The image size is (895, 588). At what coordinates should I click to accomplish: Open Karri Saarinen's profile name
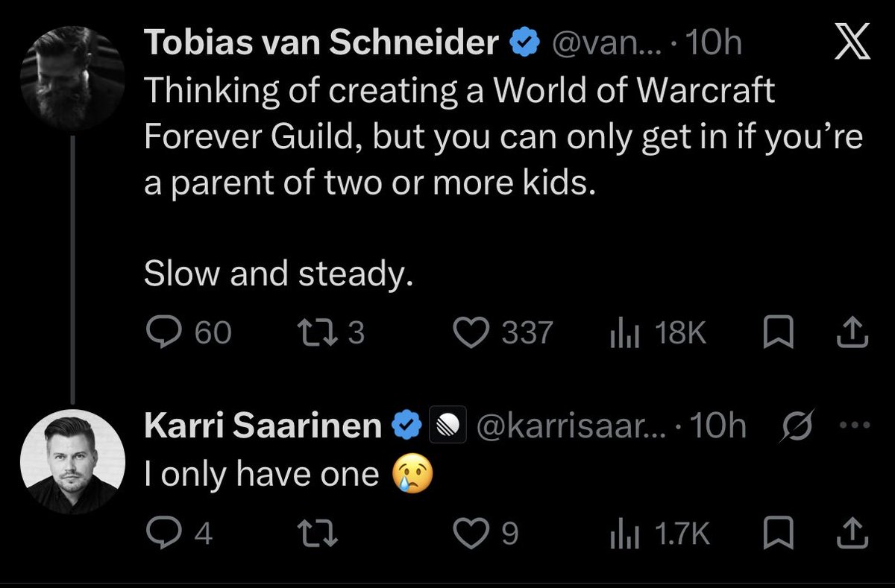pos(263,426)
